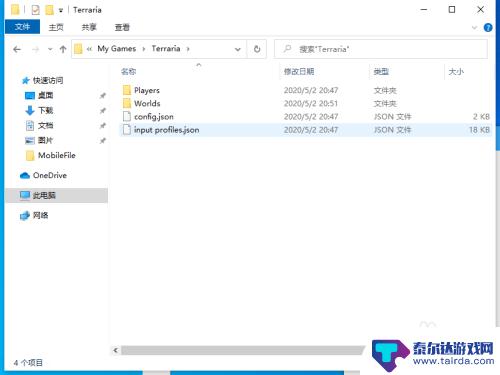This screenshot has width=500, height=375.
Task: Open OneDrive in the navigation pane
Action: [x=50, y=175]
